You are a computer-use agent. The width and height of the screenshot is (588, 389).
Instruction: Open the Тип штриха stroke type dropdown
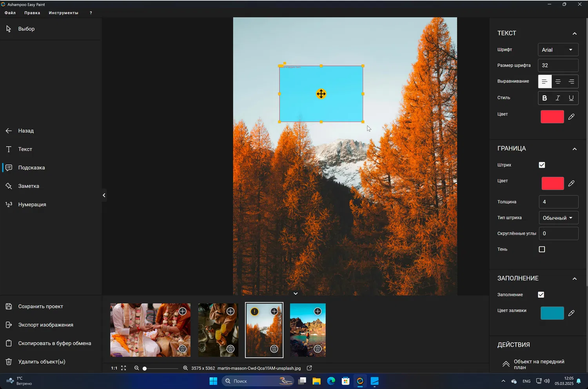(559, 218)
